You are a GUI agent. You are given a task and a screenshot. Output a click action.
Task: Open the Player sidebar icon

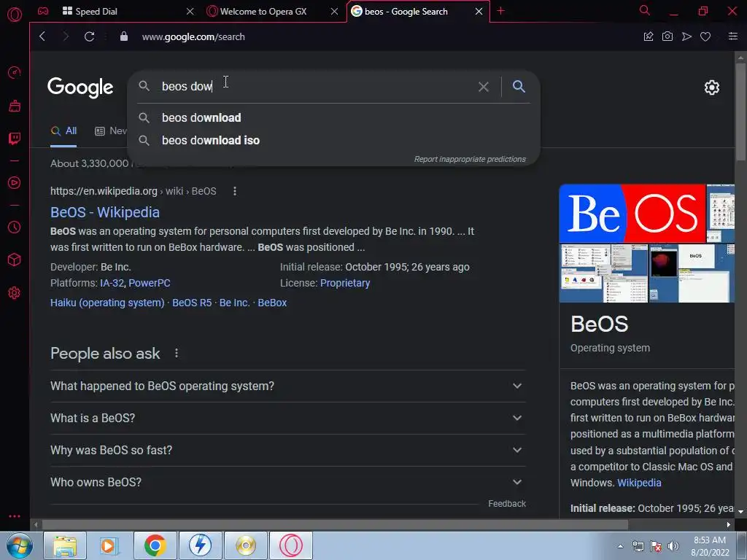click(15, 182)
